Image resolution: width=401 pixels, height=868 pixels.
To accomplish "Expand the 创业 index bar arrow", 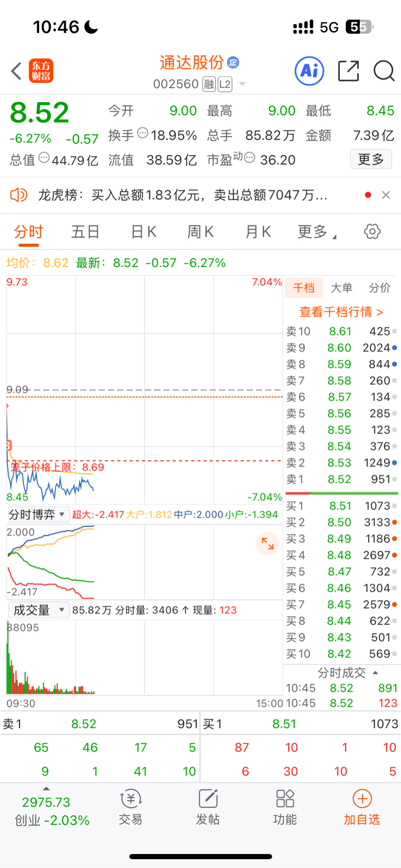I will pyautogui.click(x=46, y=789).
